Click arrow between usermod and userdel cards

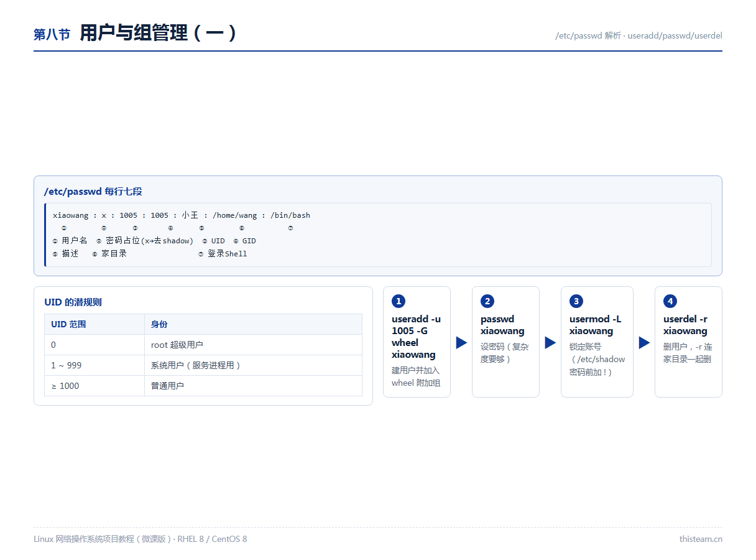644,342
